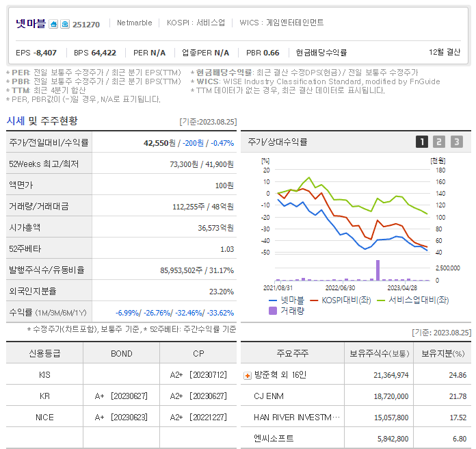
Task: Click the 6.80 ownership percentage
Action: tap(460, 439)
